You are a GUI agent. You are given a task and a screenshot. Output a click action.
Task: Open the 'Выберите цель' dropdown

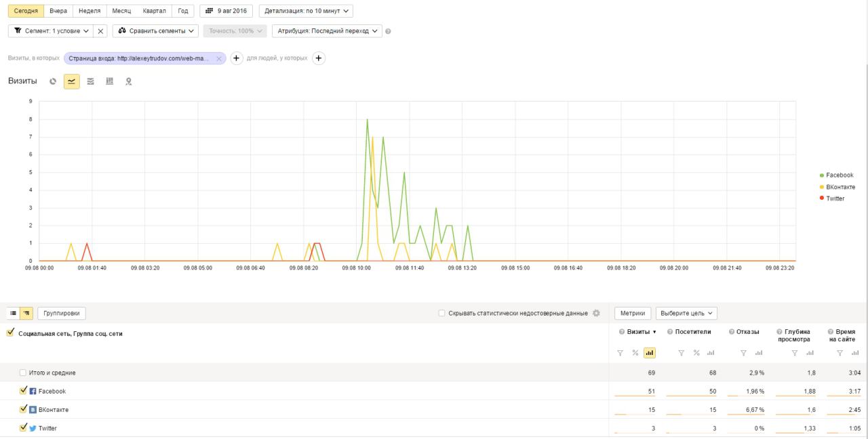tap(686, 313)
